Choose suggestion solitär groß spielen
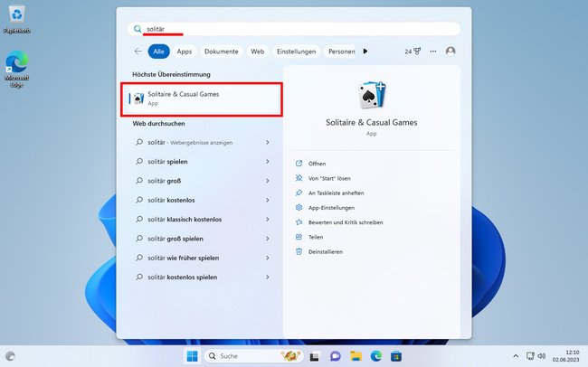 (x=202, y=239)
